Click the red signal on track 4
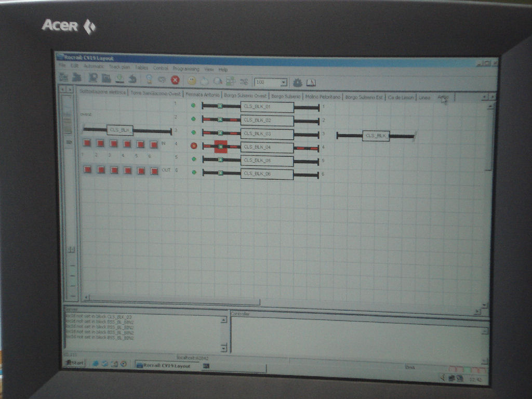 [194, 145]
